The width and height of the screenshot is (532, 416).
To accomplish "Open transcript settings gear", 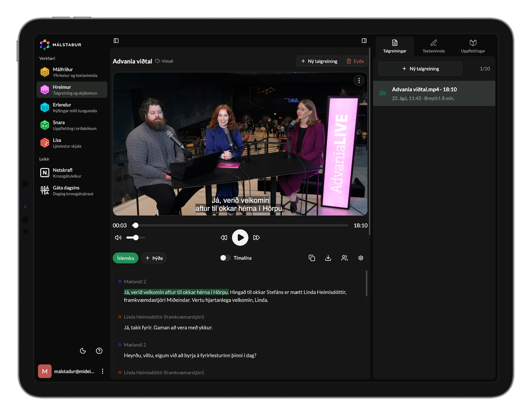I will [361, 258].
